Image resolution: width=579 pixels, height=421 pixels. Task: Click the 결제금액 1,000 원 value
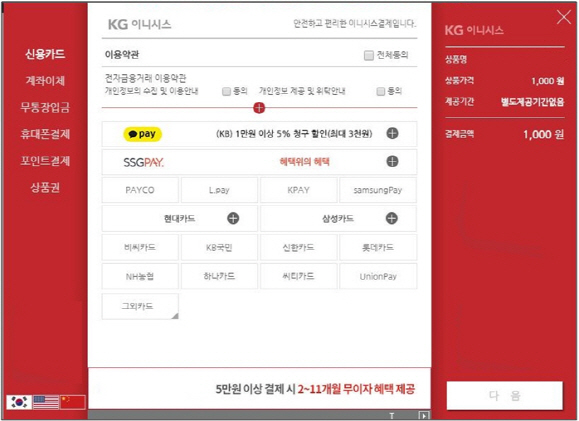(544, 134)
